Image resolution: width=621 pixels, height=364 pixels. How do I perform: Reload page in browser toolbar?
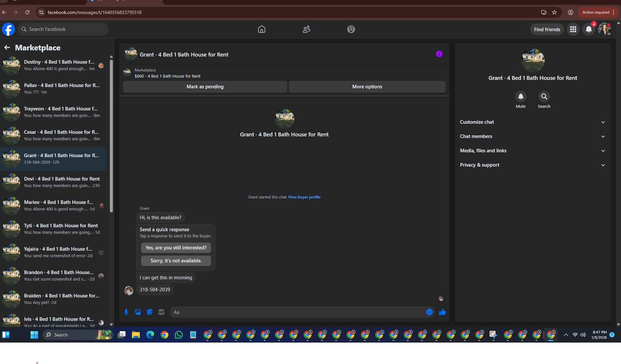(27, 12)
